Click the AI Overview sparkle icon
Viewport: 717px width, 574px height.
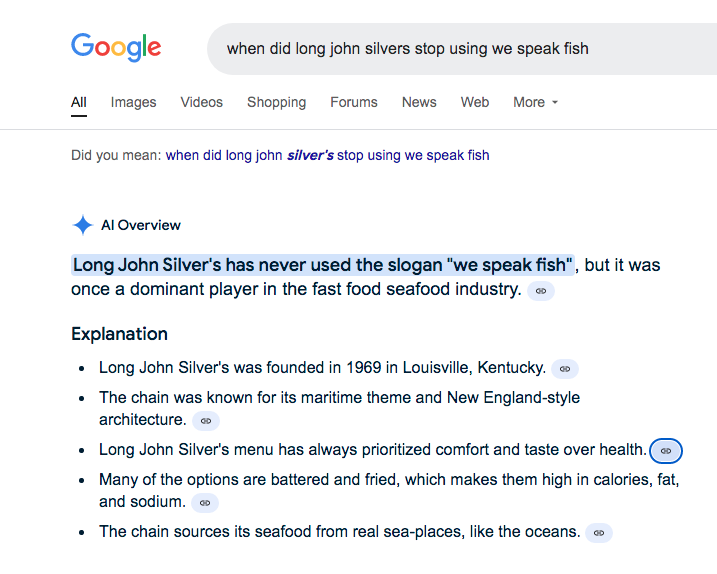83,225
